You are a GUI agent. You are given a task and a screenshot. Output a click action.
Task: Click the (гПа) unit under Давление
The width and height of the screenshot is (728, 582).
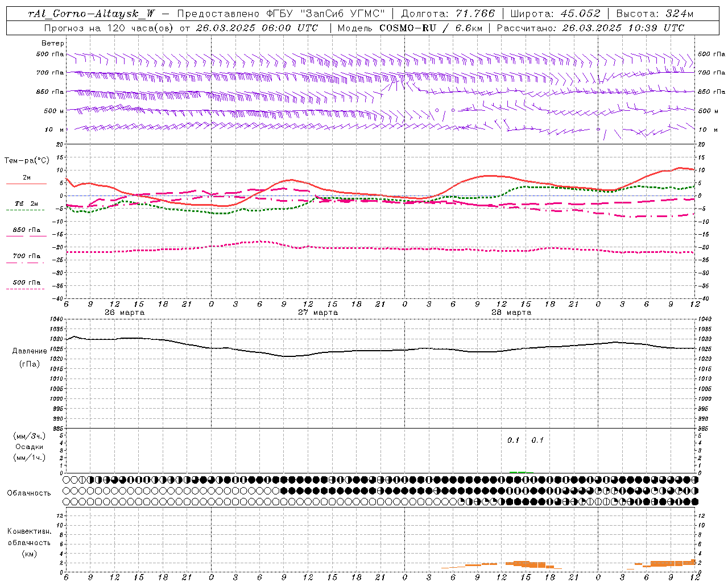click(x=30, y=364)
